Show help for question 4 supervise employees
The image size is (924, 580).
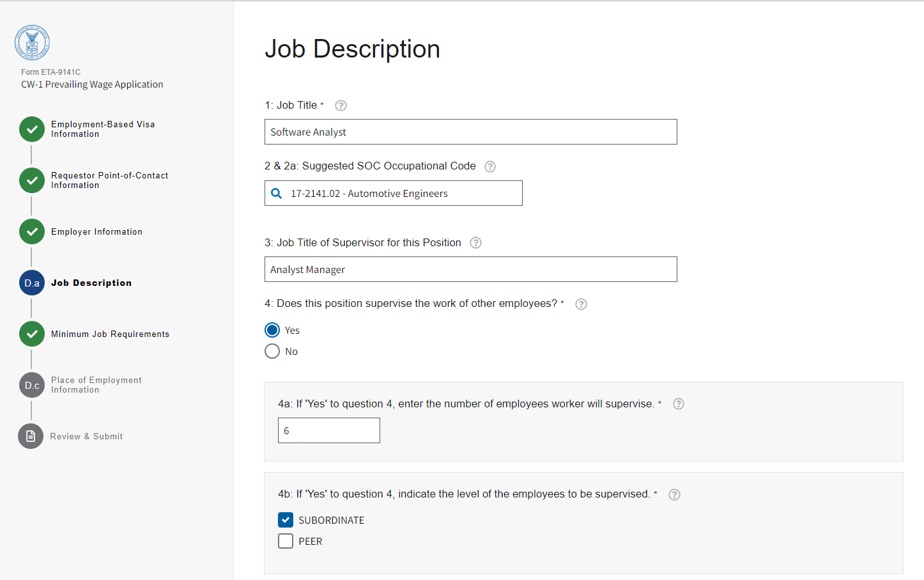coord(581,304)
